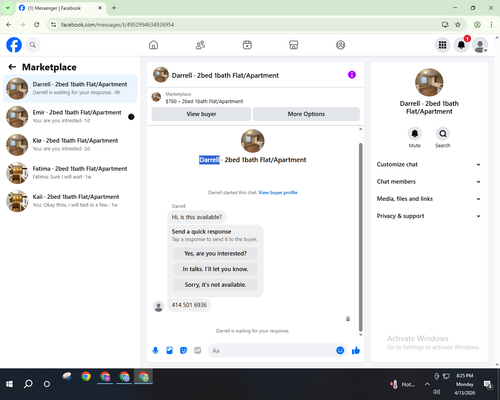Choose a sticker icon
Viewport: 500px width, 400px height.
point(184,351)
